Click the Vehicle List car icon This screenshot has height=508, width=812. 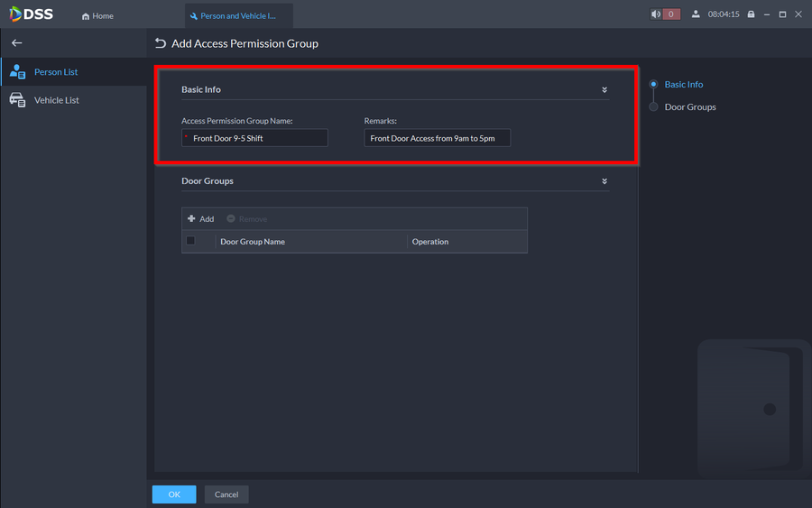click(17, 100)
